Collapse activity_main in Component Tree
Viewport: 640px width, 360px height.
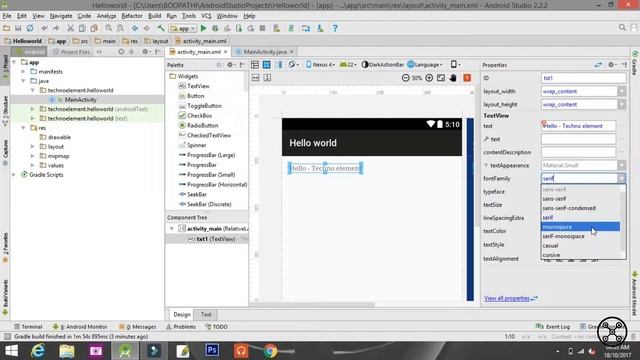[x=171, y=229]
